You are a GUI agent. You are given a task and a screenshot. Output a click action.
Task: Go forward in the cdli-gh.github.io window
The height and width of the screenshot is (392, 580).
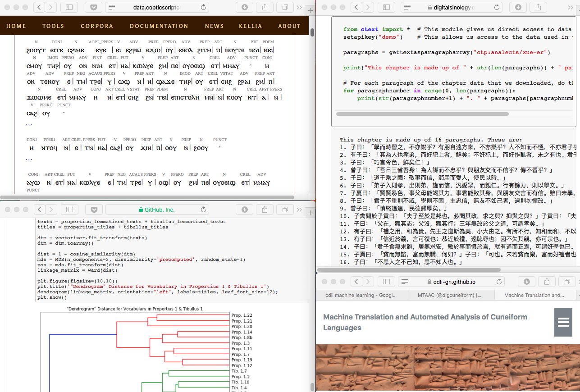pos(368,282)
